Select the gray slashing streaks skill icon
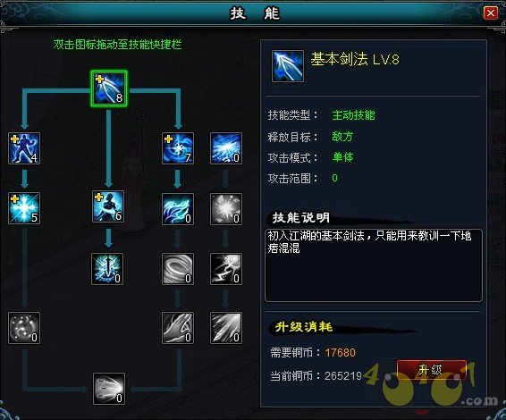The image size is (506, 420). [x=226, y=328]
